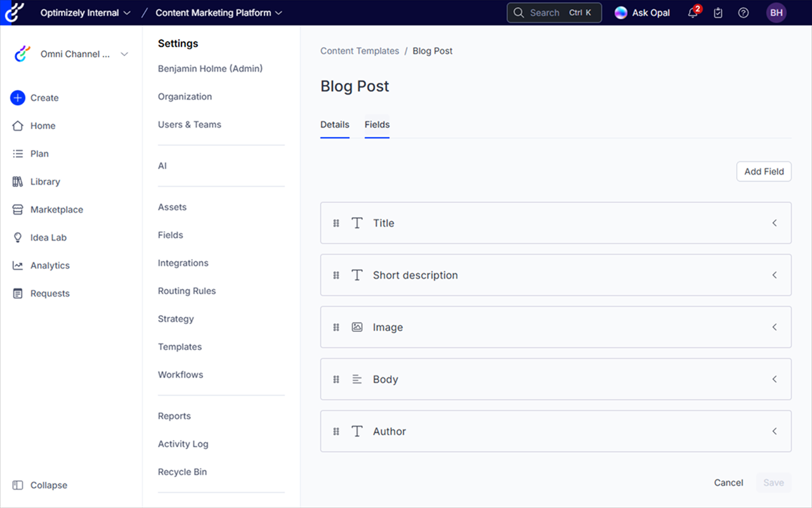812x508 pixels.
Task: Open Content Templates via the breadcrumb link
Action: (x=360, y=51)
